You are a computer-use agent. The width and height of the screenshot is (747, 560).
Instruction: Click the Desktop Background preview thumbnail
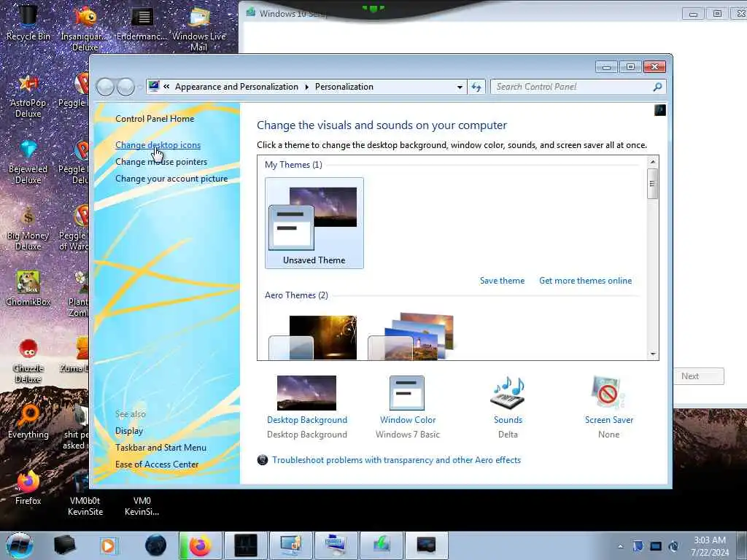[x=306, y=393]
